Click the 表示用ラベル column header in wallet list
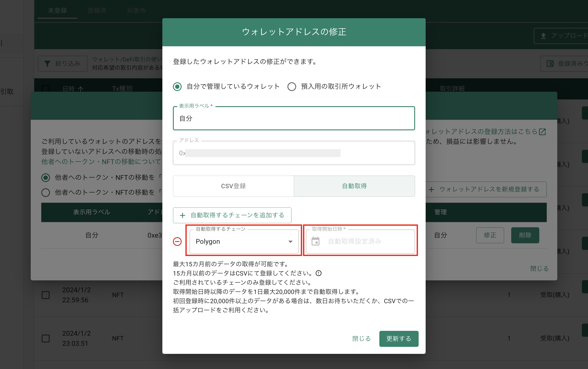Screen dimensions: 588x369 (92, 212)
